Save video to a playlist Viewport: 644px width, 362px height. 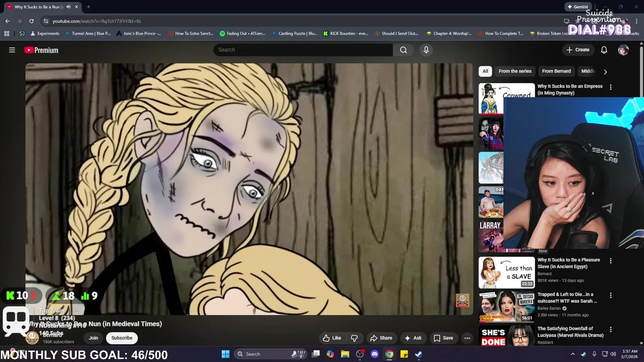click(x=443, y=338)
